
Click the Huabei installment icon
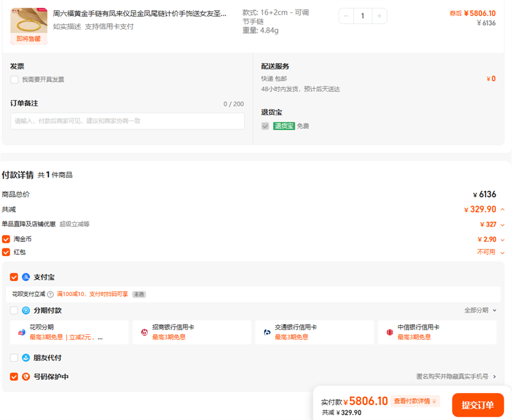pos(22,332)
